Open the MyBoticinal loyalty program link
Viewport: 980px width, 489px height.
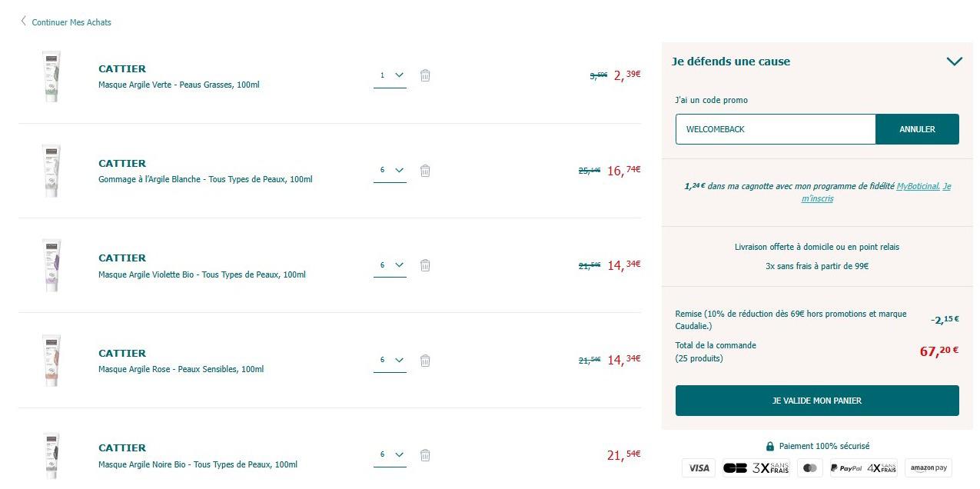[x=918, y=186]
